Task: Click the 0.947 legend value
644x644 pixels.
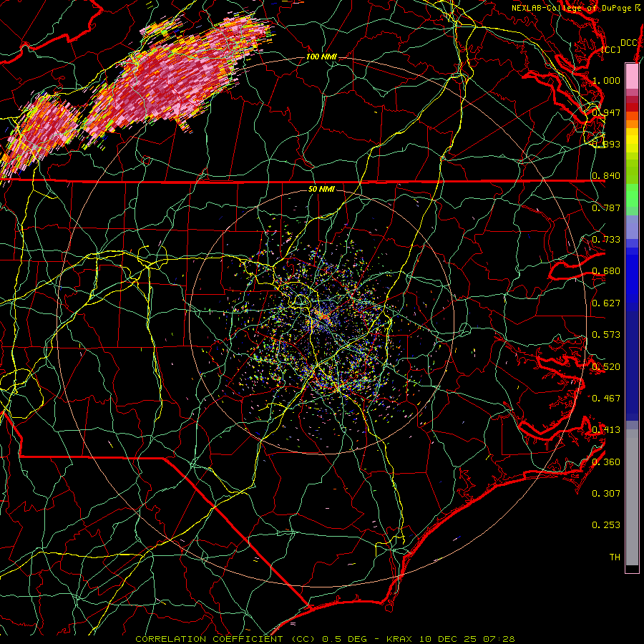Action: [x=606, y=112]
